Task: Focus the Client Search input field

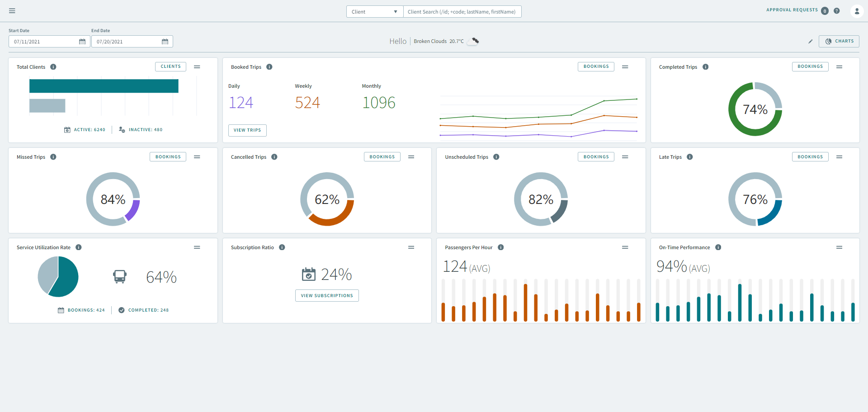Action: [x=462, y=12]
